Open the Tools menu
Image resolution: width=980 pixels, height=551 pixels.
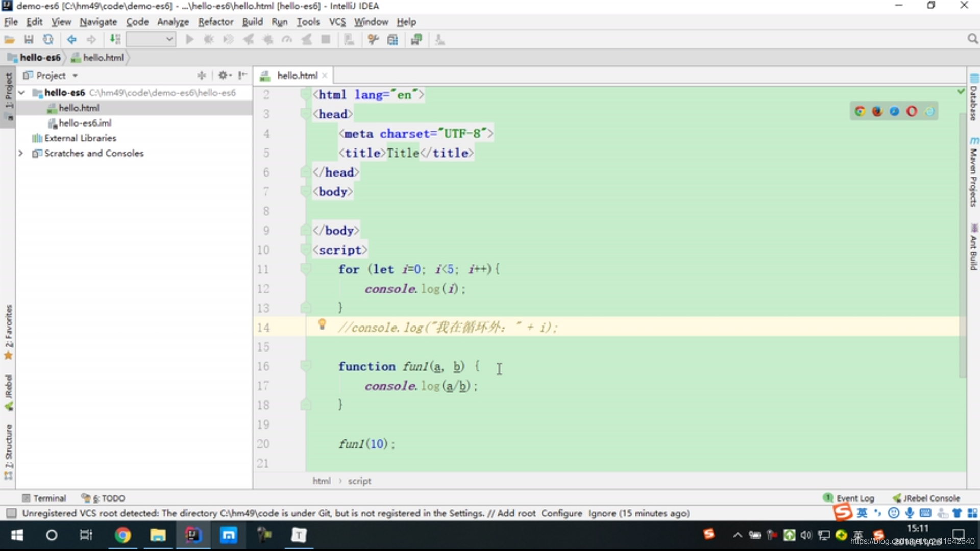pyautogui.click(x=308, y=22)
